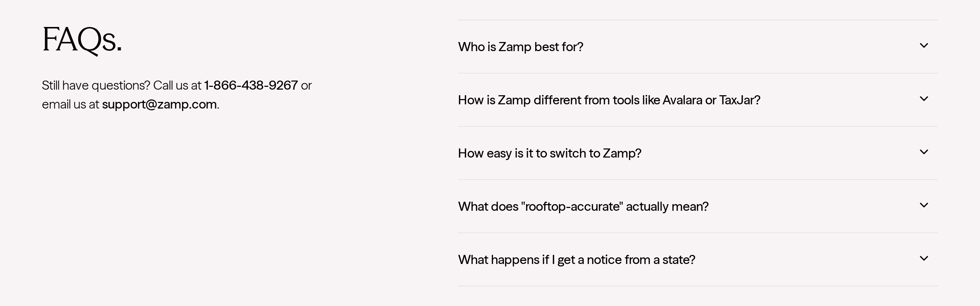Open 'What does rooftop-accurate actually mean?' question
The width and height of the screenshot is (980, 306).
click(698, 206)
